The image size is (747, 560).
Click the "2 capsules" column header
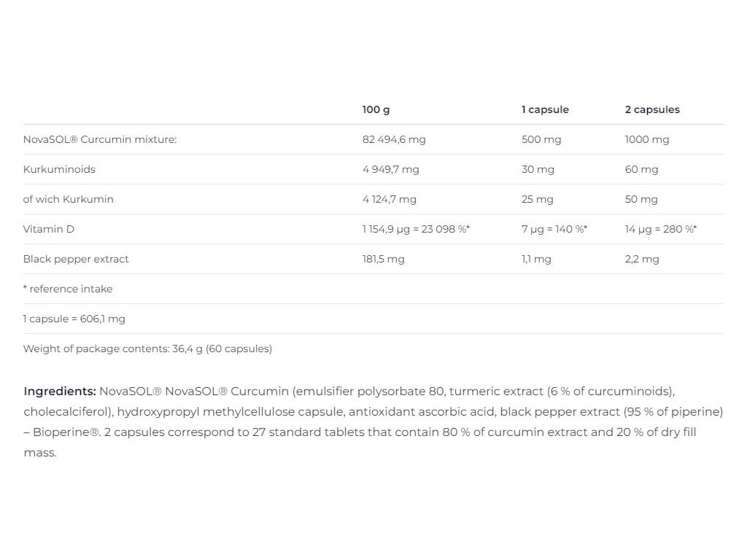pos(651,109)
